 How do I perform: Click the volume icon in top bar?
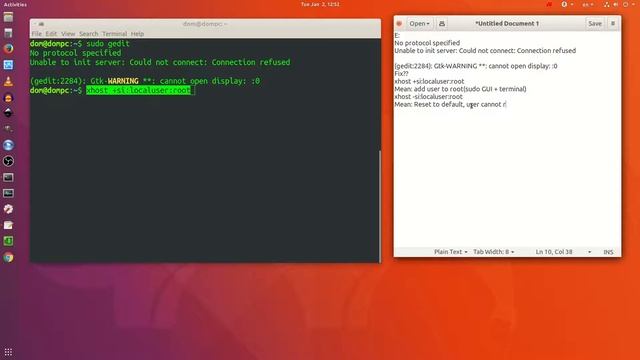(616, 4)
